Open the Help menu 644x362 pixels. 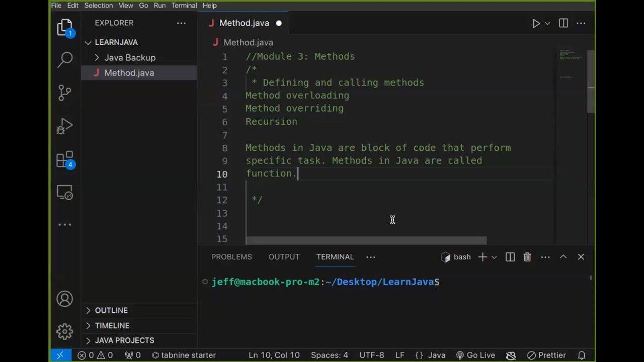point(210,6)
